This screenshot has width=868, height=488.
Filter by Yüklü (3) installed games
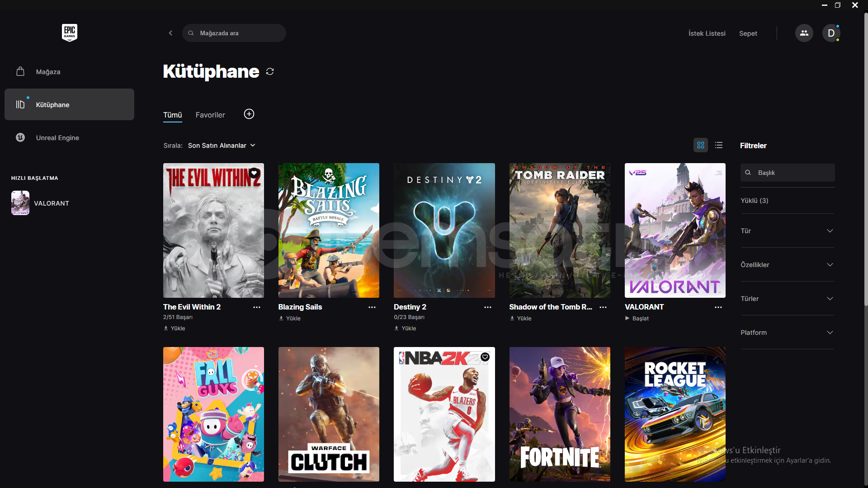coord(754,201)
